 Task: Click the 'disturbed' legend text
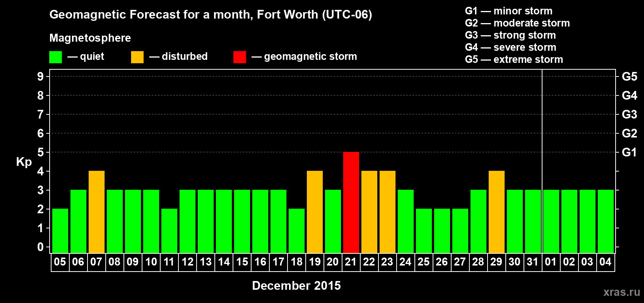(x=184, y=56)
